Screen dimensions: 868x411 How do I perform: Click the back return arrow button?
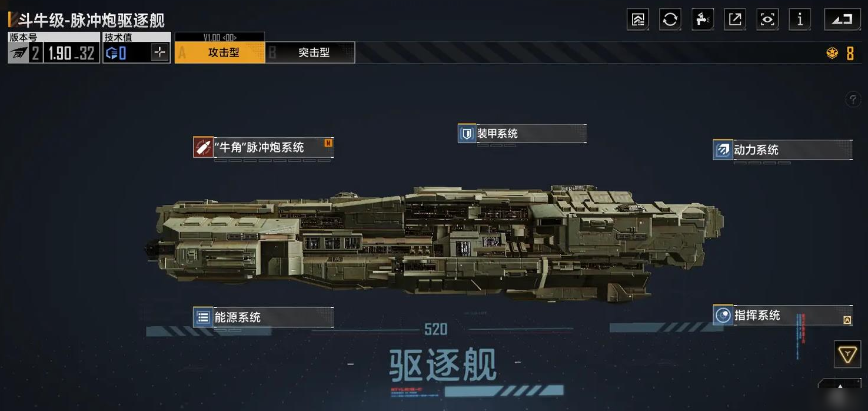842,19
